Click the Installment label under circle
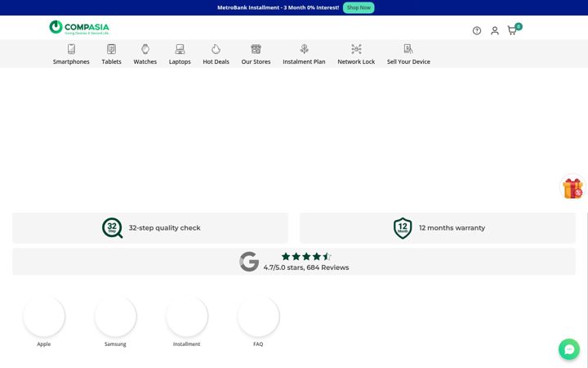The height and width of the screenshot is (368, 588). point(186,344)
